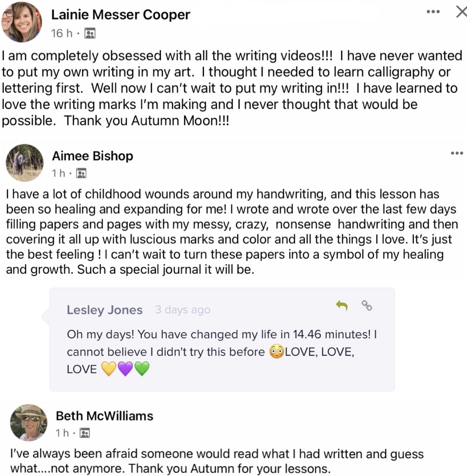View Aimee Bishop's profile photo
This screenshot has width=467, height=476.
tap(25, 163)
